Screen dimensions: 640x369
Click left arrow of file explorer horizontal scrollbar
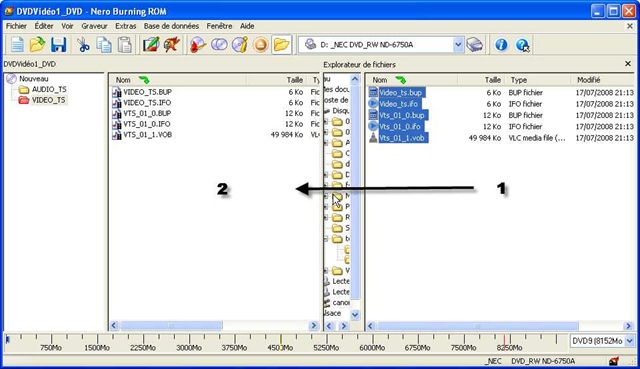point(371,326)
